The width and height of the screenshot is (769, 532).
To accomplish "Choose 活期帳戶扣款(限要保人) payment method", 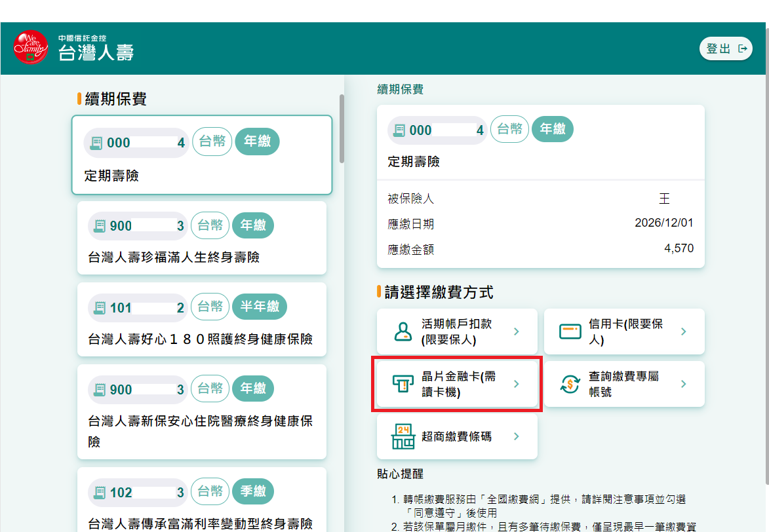I will point(457,332).
